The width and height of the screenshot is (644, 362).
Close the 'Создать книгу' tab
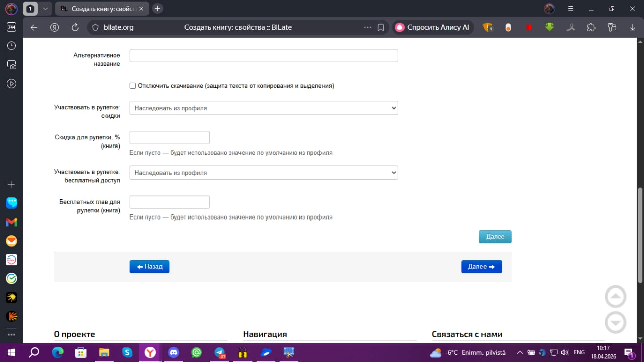(142, 9)
